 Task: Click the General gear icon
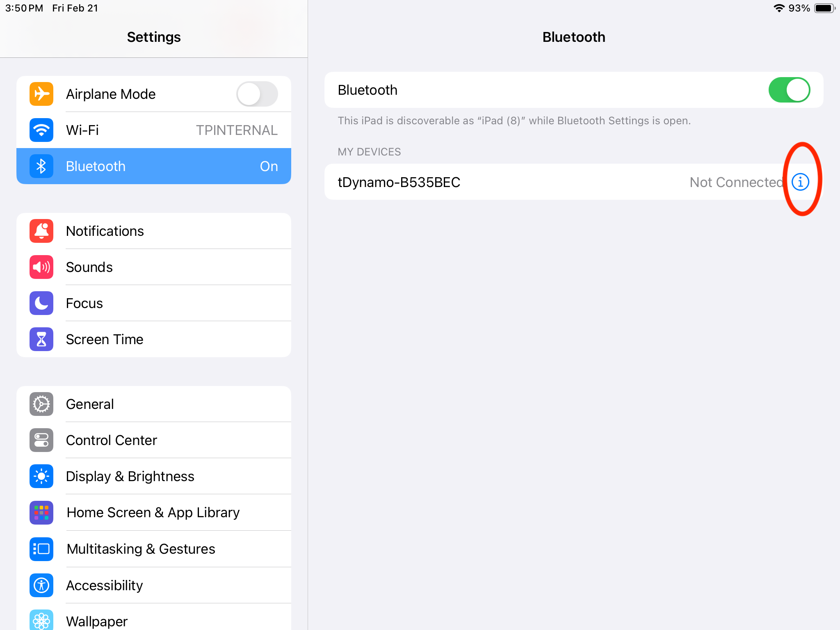pyautogui.click(x=41, y=404)
